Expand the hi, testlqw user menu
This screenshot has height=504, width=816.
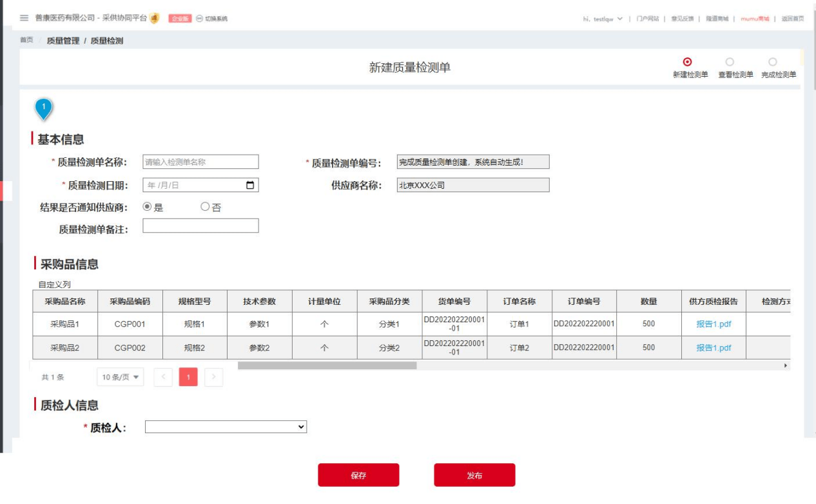[603, 19]
